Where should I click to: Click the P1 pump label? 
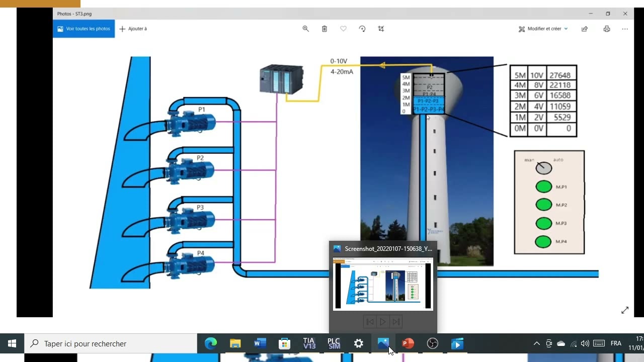tap(202, 109)
